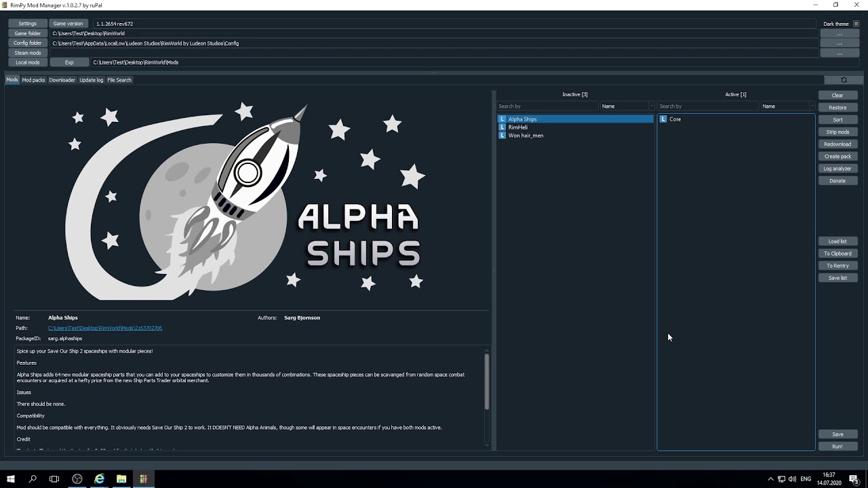Image resolution: width=868 pixels, height=488 pixels.
Task: Click the To Clipboard button
Action: [x=837, y=253]
